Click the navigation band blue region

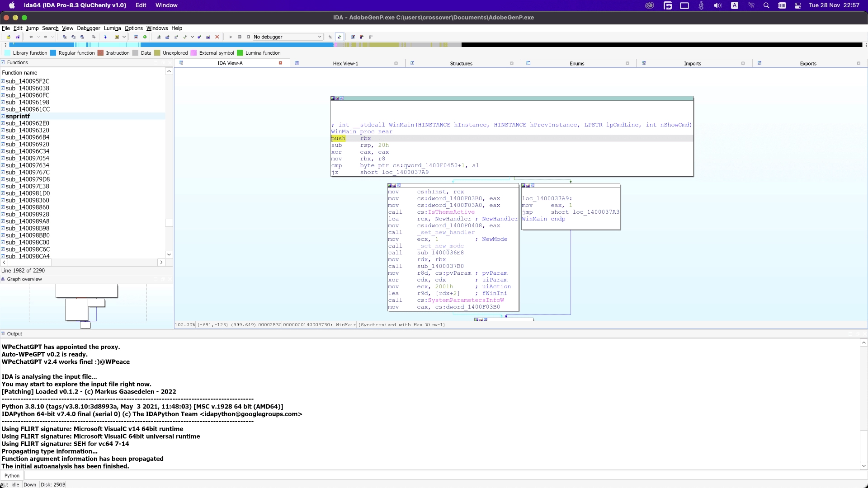237,45
